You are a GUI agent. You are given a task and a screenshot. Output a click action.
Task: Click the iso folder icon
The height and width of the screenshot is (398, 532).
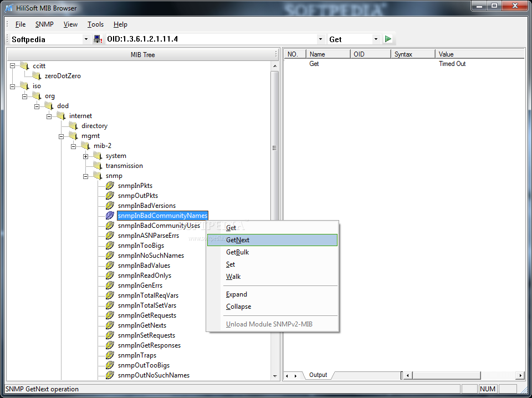click(x=24, y=85)
